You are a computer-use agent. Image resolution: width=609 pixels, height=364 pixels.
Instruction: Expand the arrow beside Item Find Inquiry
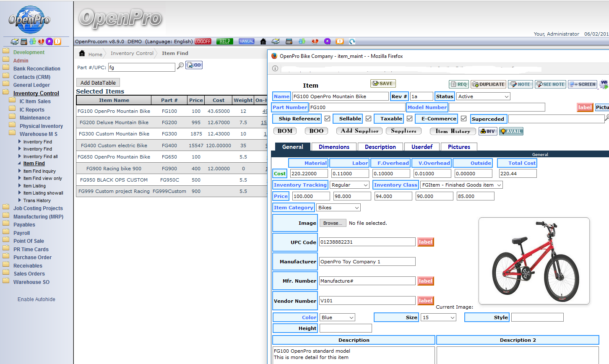coord(19,171)
